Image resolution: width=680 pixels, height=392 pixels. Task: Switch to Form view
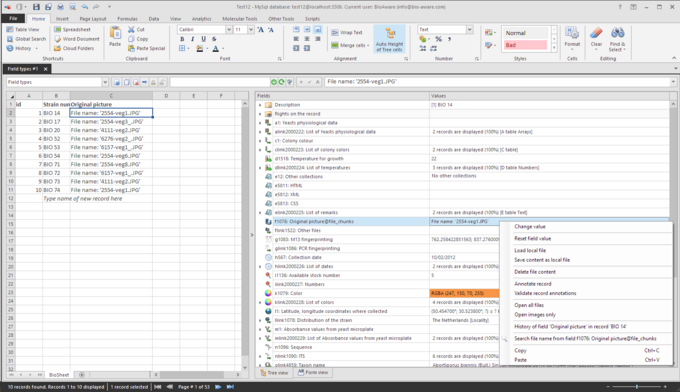click(x=313, y=372)
